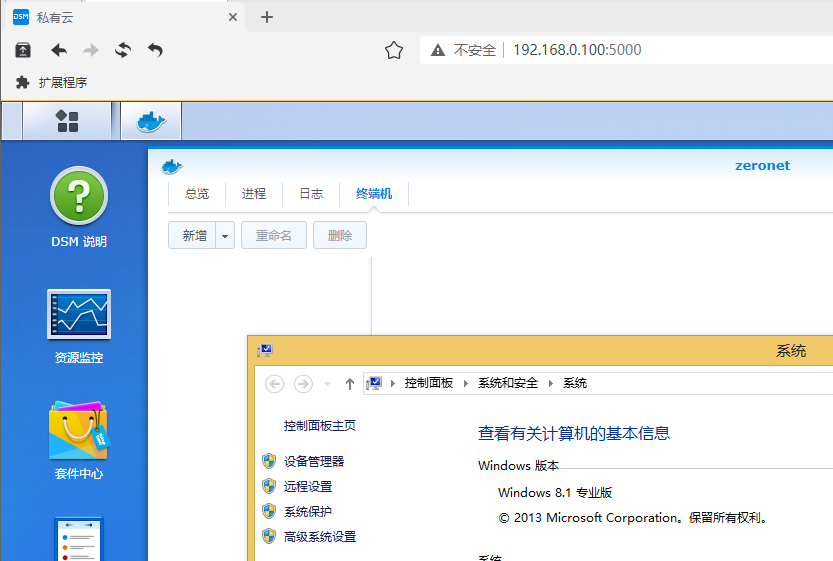Switch to the 总览 tab

(x=197, y=194)
